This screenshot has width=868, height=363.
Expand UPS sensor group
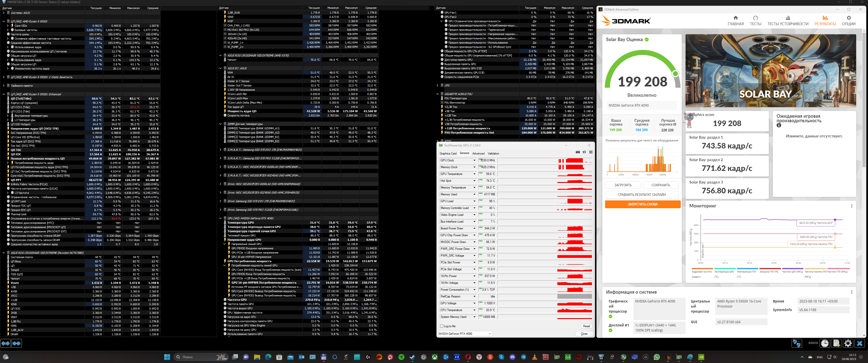tap(437, 85)
